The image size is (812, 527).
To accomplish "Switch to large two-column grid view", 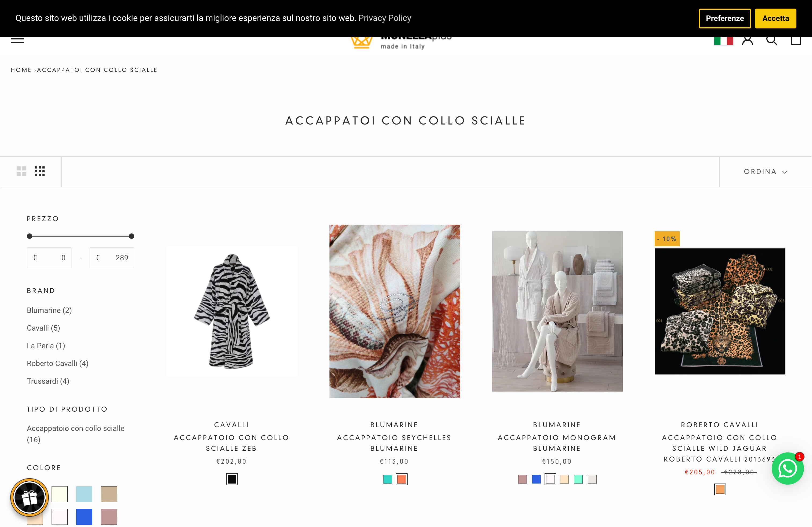I will 21,171.
